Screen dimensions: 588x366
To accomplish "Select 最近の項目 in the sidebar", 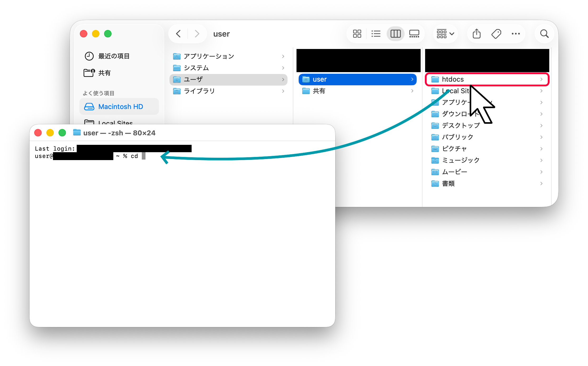I will [x=114, y=56].
